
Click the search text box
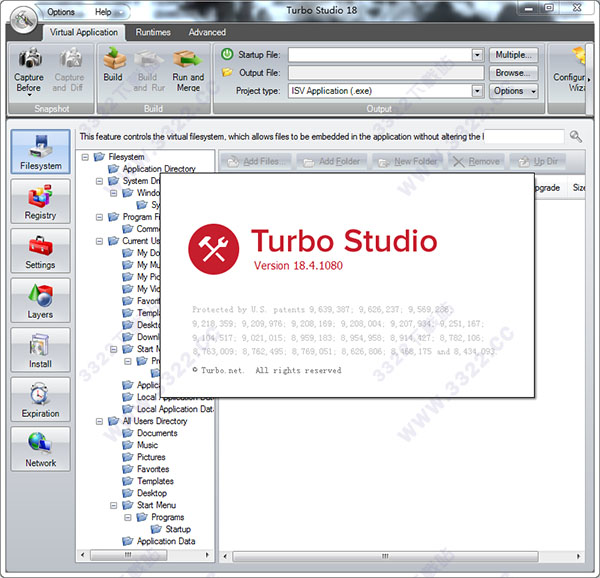524,137
